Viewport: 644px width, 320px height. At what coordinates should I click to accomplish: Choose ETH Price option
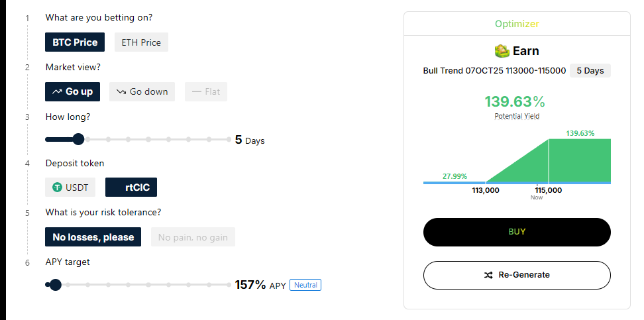[x=141, y=42]
